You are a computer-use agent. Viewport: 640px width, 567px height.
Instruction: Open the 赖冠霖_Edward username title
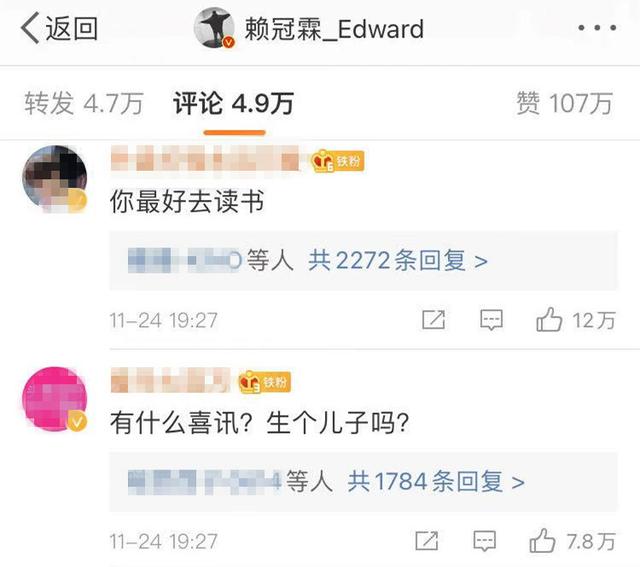(x=334, y=29)
